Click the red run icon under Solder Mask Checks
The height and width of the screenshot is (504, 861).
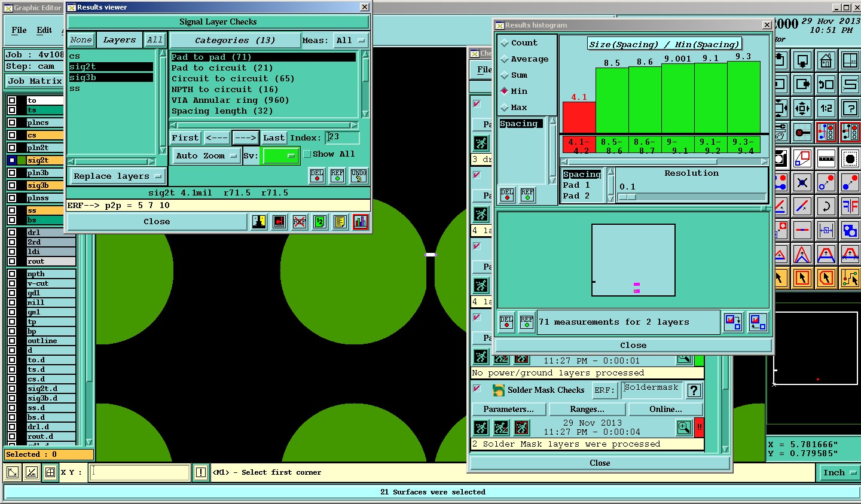coord(522,427)
